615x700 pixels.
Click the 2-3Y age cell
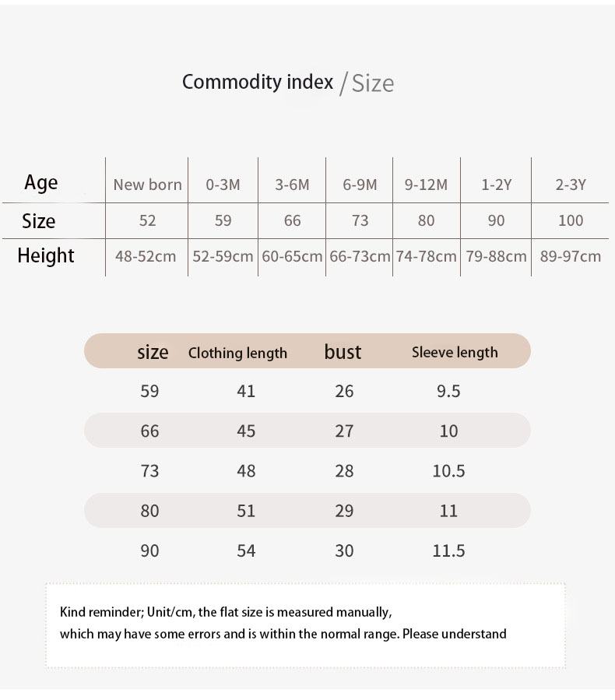pos(571,185)
